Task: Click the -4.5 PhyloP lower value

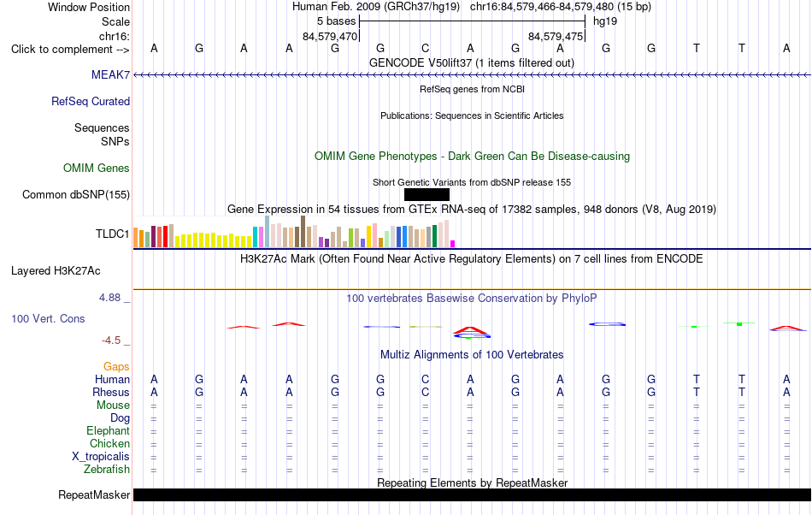Action: coord(111,340)
